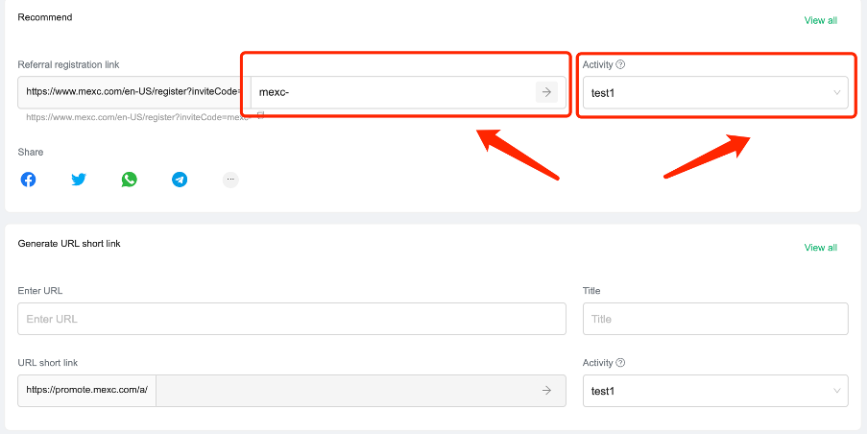Screen dimensions: 868x434
Task: Open the Activity dropdown in Recommend section
Action: [x=715, y=92]
